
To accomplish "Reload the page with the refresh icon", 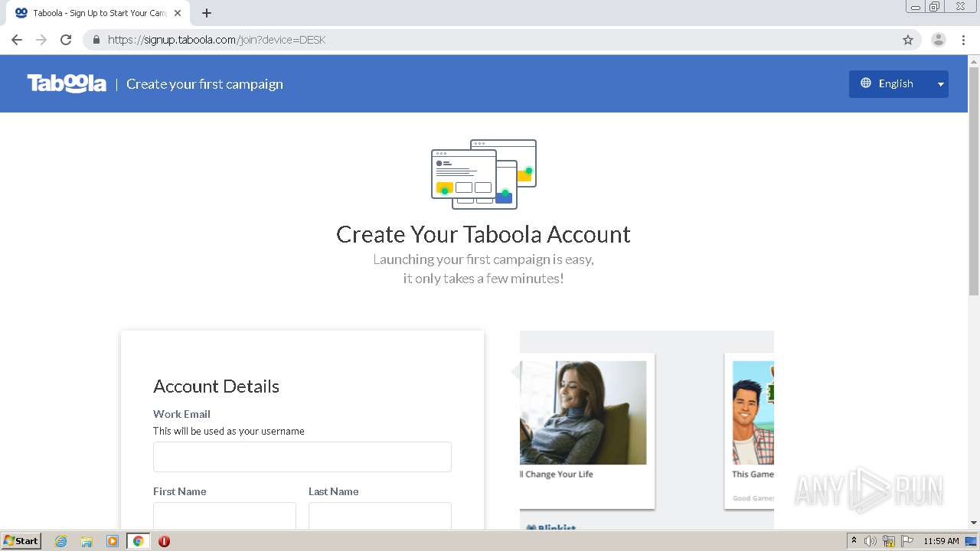I will (x=66, y=40).
